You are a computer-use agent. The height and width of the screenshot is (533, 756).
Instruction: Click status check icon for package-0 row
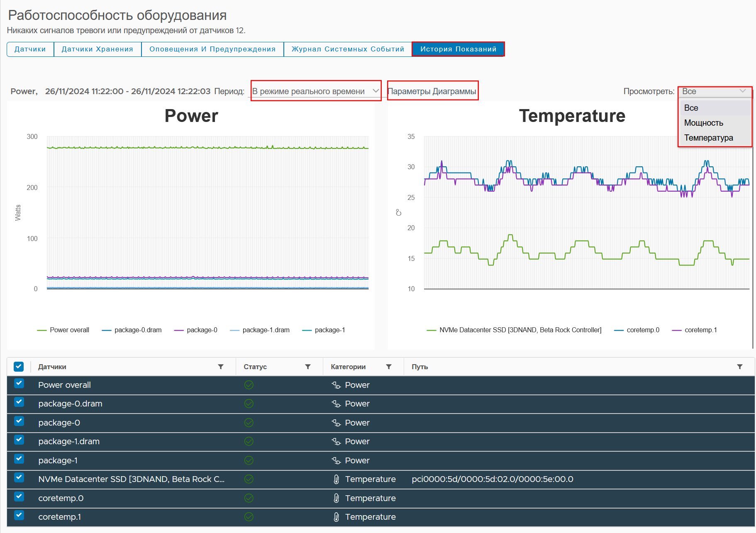tap(249, 423)
